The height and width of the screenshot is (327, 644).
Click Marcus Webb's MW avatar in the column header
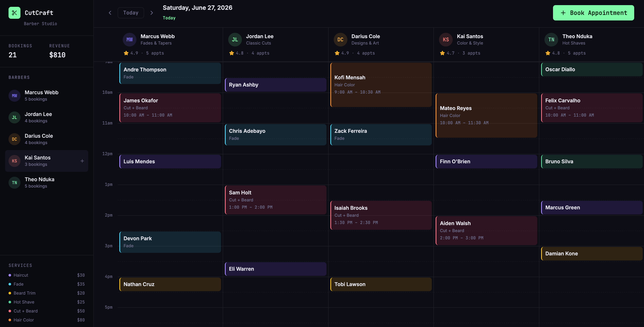pos(130,39)
